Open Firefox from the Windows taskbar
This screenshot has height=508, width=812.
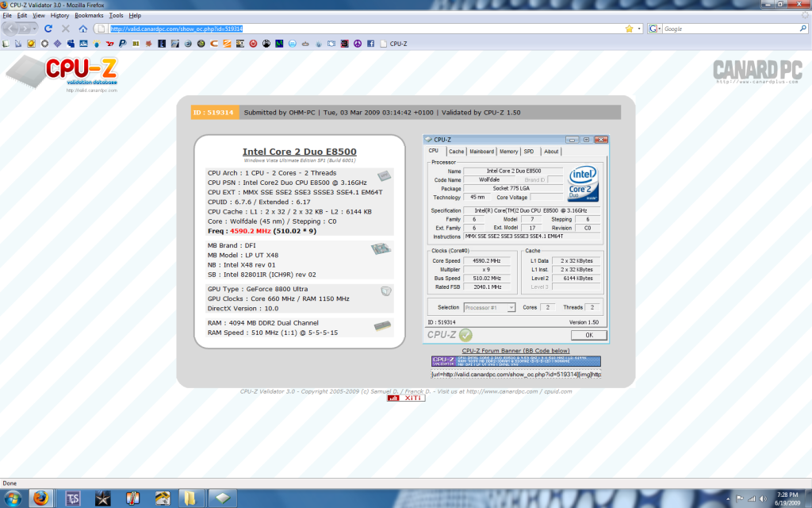click(x=40, y=498)
